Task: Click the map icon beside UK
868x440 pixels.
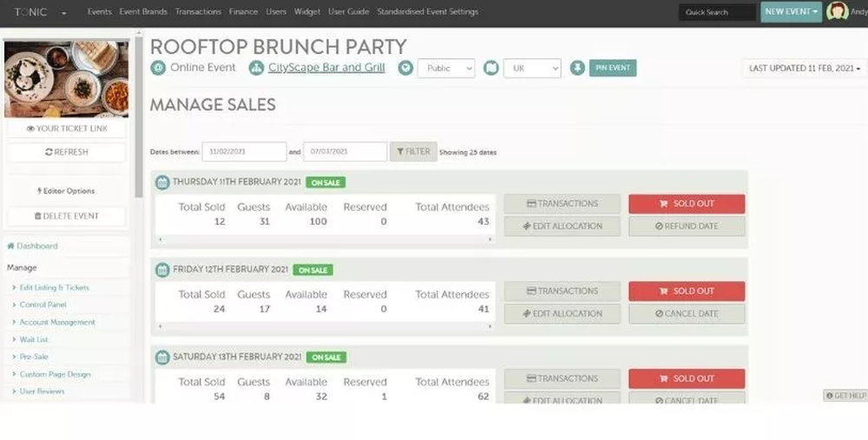Action: [x=491, y=68]
